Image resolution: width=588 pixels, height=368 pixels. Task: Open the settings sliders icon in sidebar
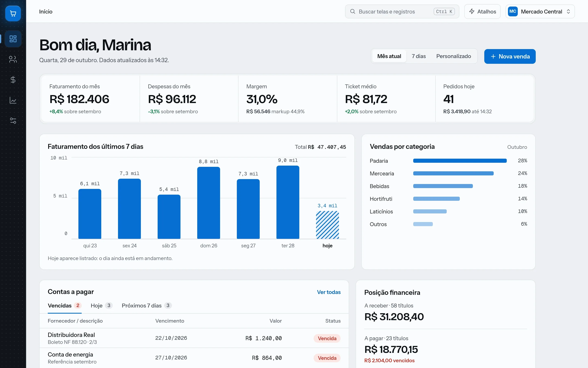pyautogui.click(x=13, y=120)
